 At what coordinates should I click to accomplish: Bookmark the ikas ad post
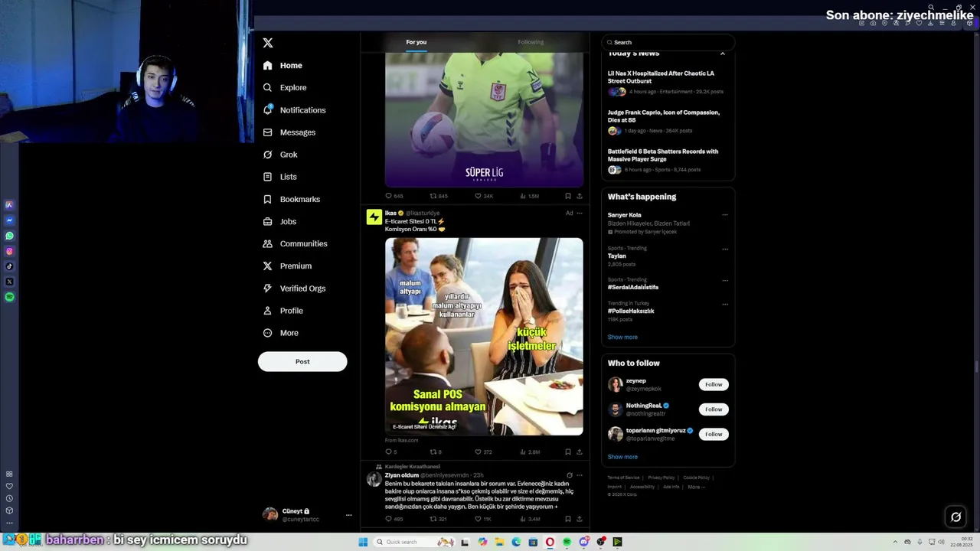pyautogui.click(x=567, y=452)
